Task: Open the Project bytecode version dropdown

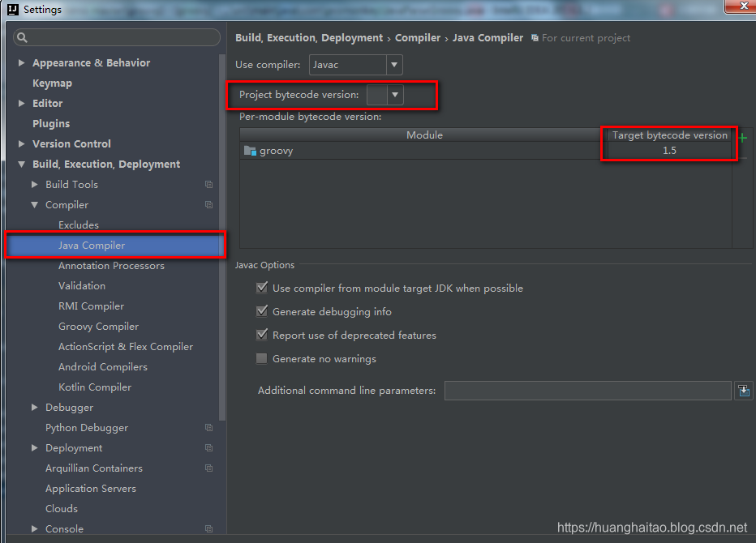Action: [x=394, y=94]
